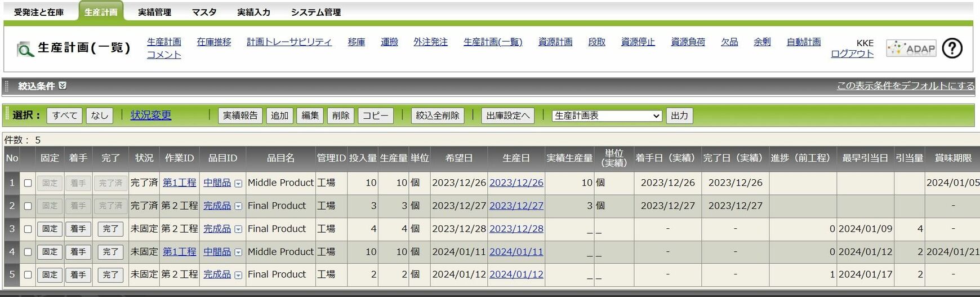Open the 計画トレーサビリティ link
The width and height of the screenshot is (980, 297).
pos(289,42)
